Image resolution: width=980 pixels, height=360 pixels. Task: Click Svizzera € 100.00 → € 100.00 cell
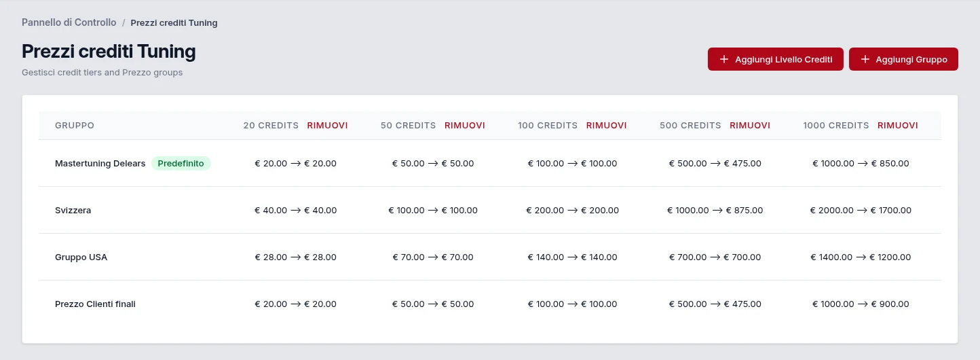(433, 211)
